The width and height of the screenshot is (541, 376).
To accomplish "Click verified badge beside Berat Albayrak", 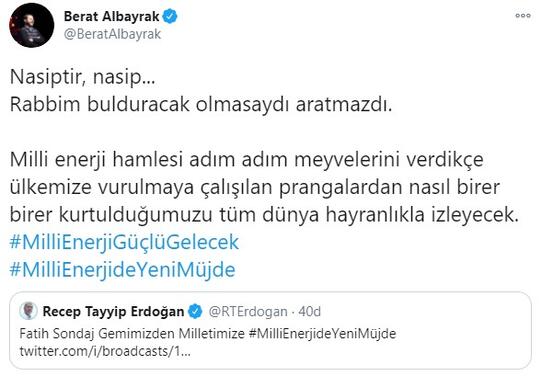I will [x=170, y=16].
